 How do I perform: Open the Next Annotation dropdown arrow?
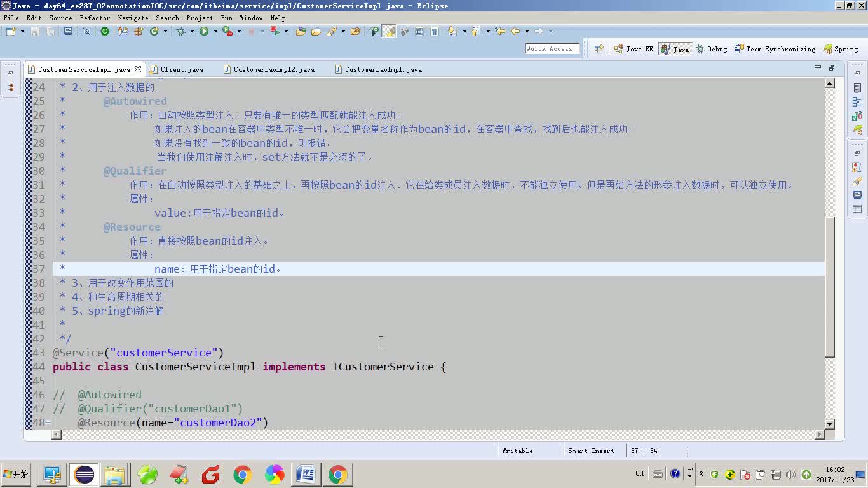click(465, 31)
